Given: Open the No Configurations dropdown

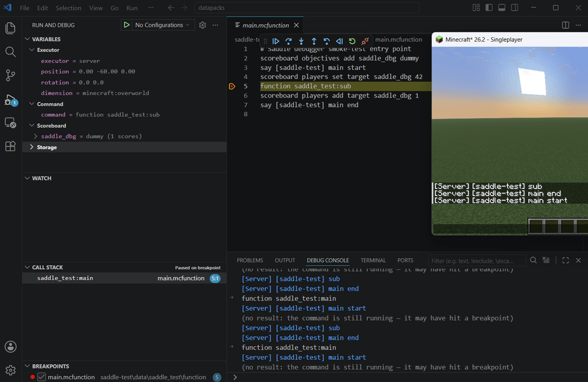Looking at the screenshot, I should (162, 25).
